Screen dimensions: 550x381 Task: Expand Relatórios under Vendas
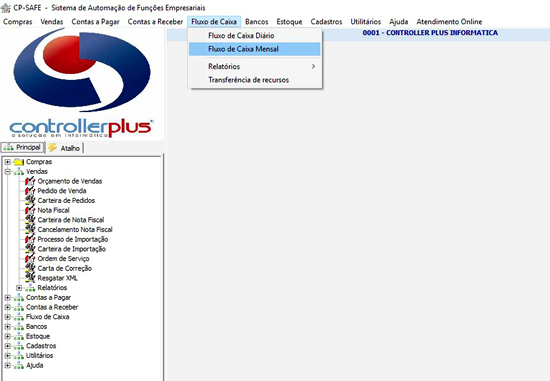pos(19,288)
